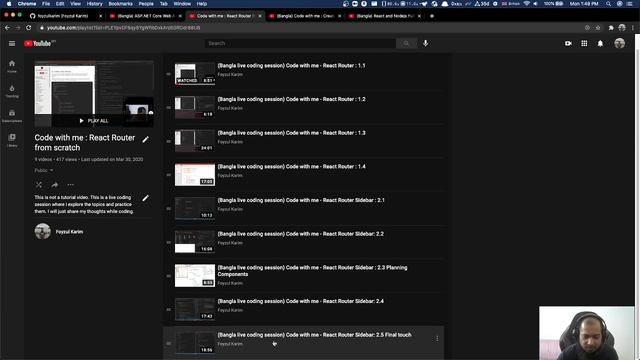640x360 pixels.
Task: Click the YouTube logo
Action: pyautogui.click(x=39, y=43)
